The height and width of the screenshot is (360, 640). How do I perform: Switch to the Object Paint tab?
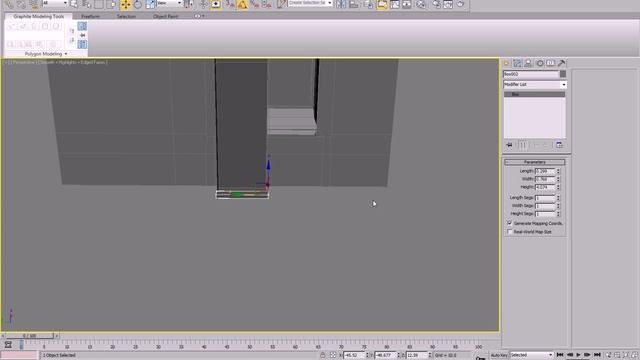coord(165,16)
